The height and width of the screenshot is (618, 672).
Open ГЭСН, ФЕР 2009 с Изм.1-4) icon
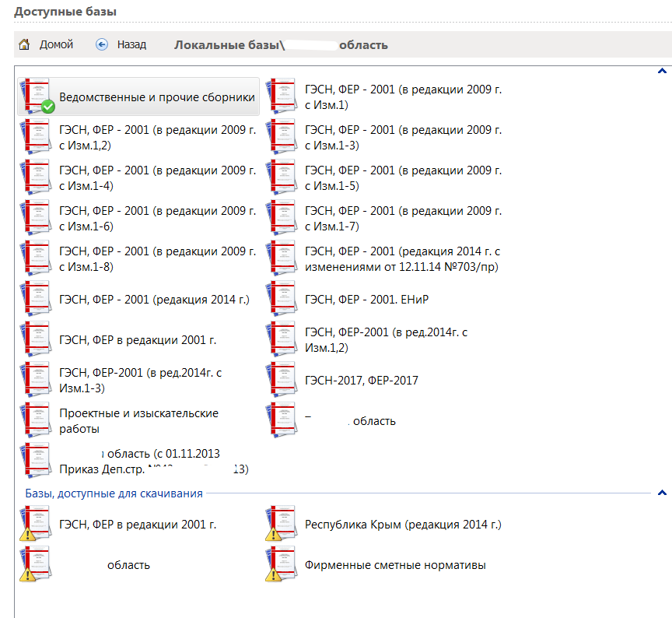point(36,177)
